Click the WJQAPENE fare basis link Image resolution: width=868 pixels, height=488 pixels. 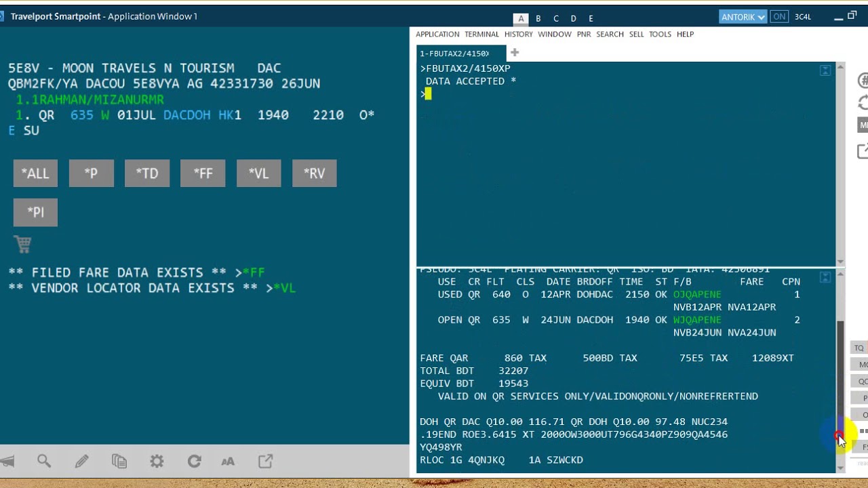697,320
